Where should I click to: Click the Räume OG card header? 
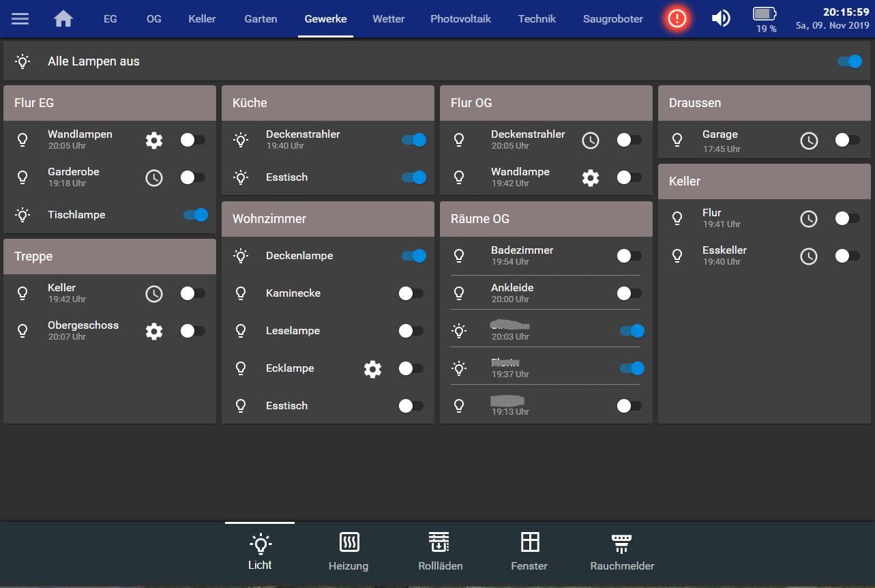tap(546, 219)
